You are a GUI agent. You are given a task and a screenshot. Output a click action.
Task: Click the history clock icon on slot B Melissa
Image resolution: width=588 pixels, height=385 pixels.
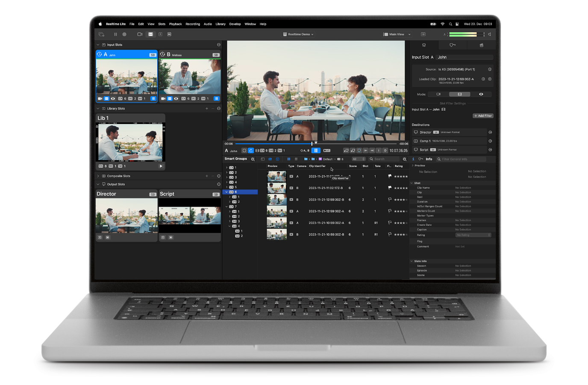[162, 54]
